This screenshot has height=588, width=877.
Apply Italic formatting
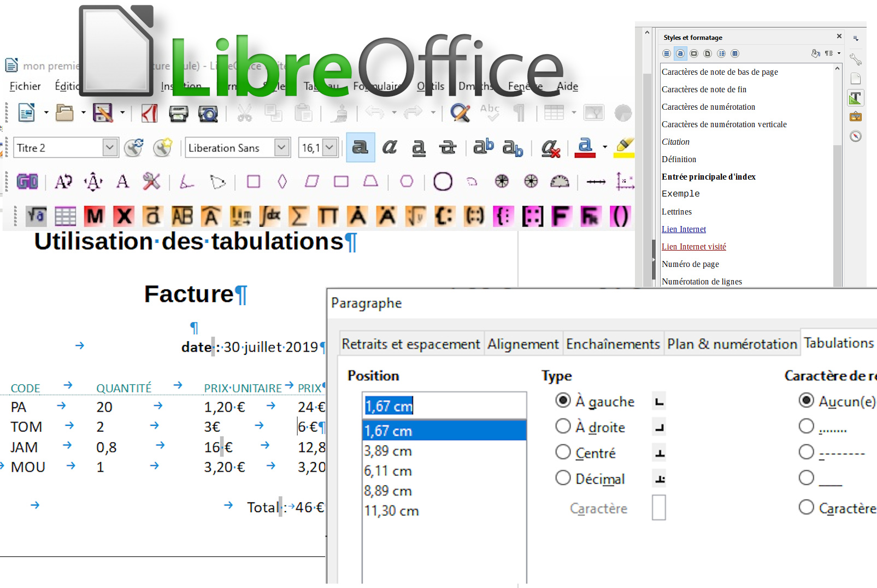coord(390,147)
